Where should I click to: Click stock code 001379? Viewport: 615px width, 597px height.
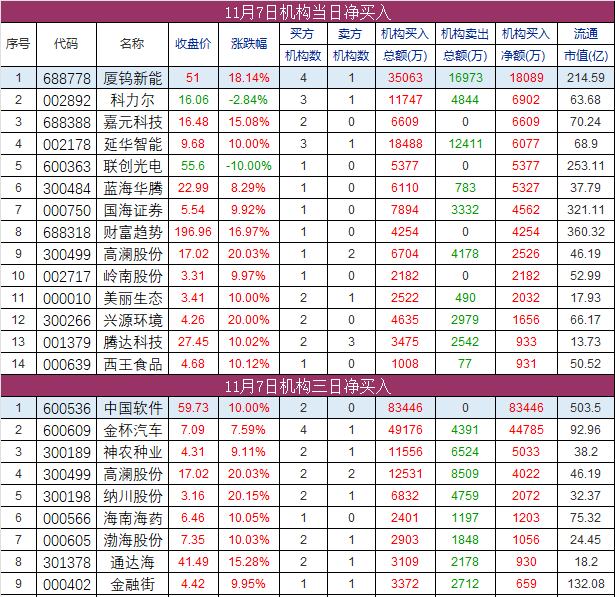pyautogui.click(x=67, y=342)
